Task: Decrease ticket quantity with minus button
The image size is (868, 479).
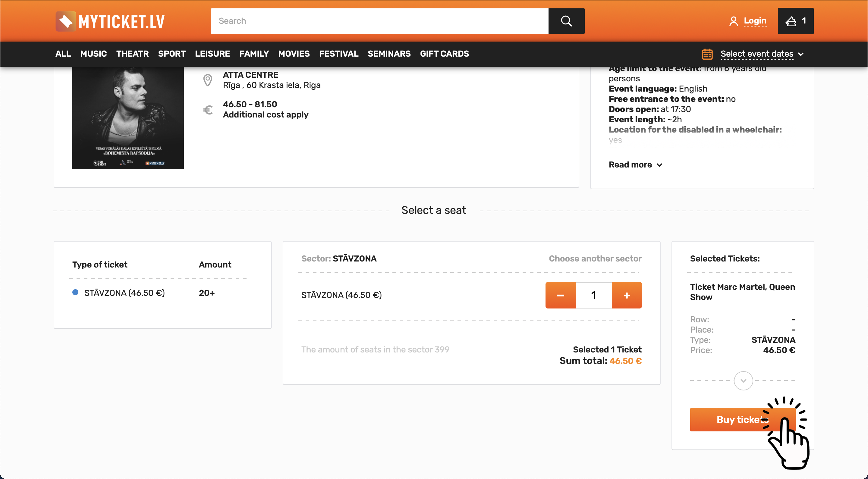Action: tap(560, 295)
